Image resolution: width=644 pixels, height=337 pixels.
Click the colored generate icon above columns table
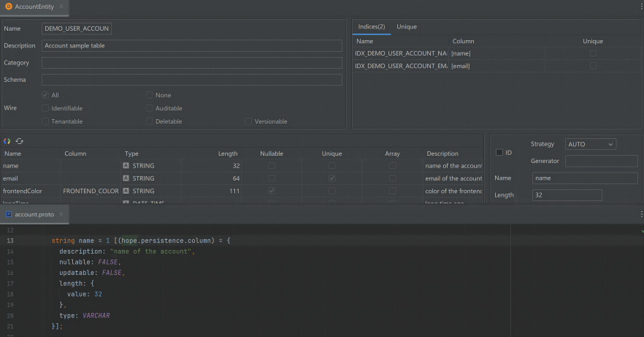click(7, 141)
